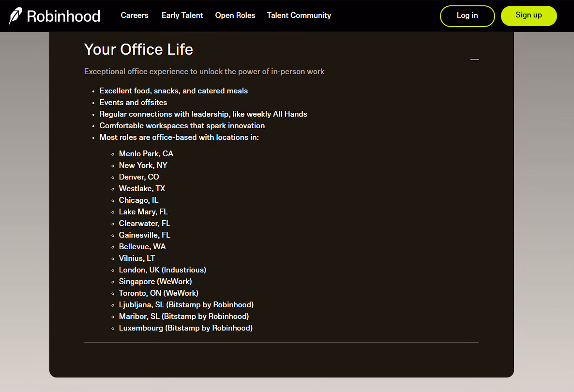Image resolution: width=574 pixels, height=392 pixels.
Task: Click Luxembourg (Bitstamp by Robinhood) entry
Action: 185,328
